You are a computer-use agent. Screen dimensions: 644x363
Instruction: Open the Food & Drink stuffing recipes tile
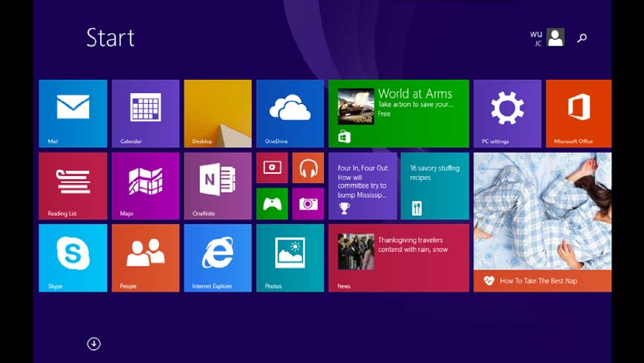(x=435, y=186)
